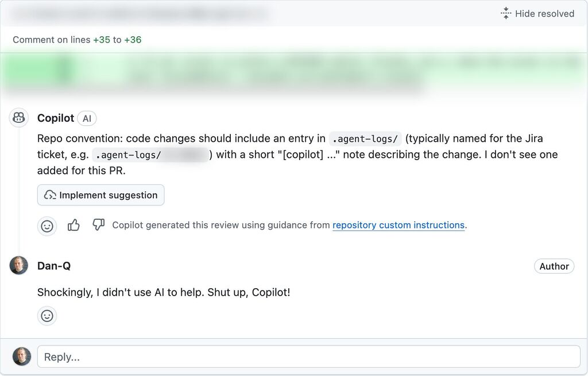
Task: Click the AI badge next to Copilot
Action: pos(87,118)
